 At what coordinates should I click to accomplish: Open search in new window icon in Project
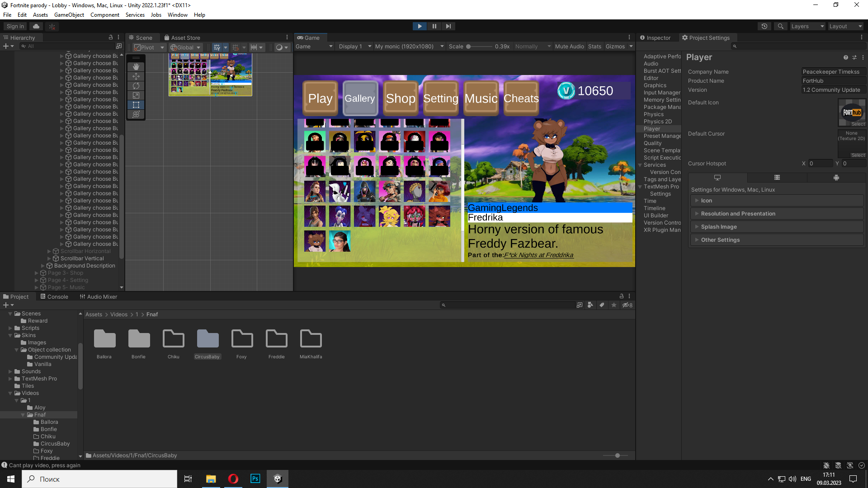coord(579,305)
